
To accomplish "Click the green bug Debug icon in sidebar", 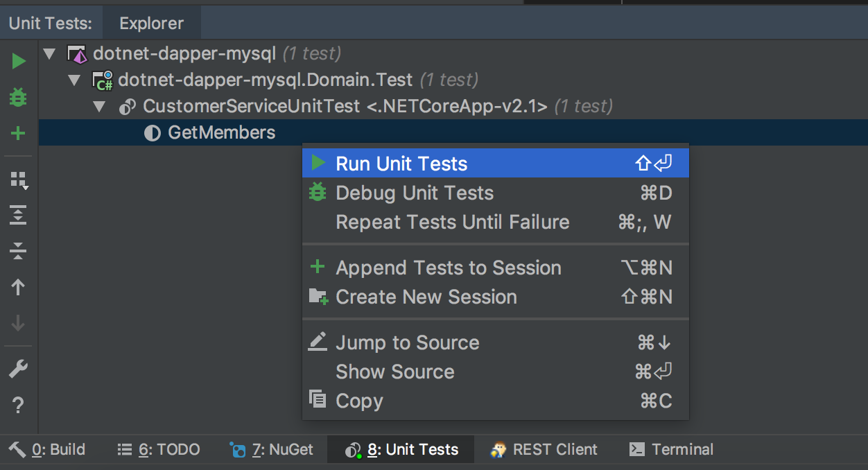I will 19,98.
